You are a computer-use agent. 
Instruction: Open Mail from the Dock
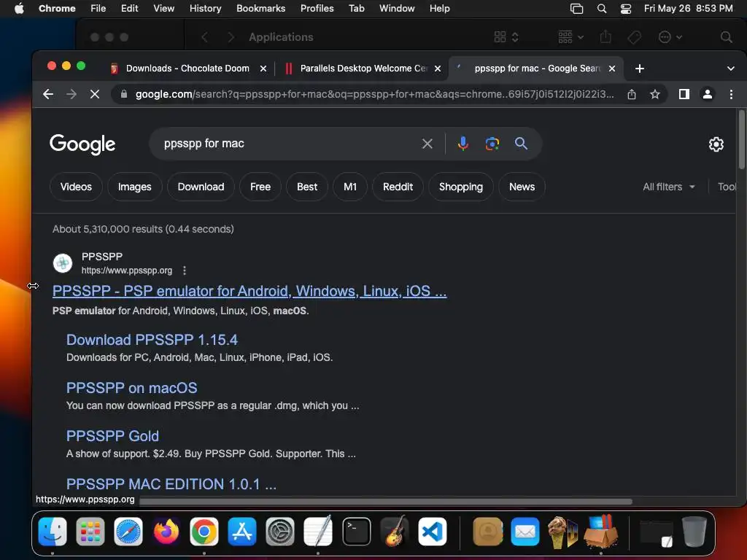coord(525,532)
